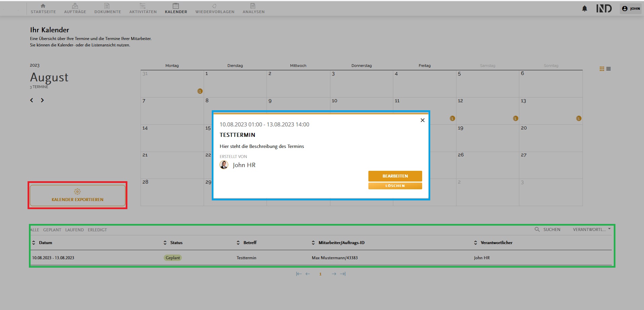Click the Testtermin table cell
Screen dimensions: 644x310
[x=246, y=258]
